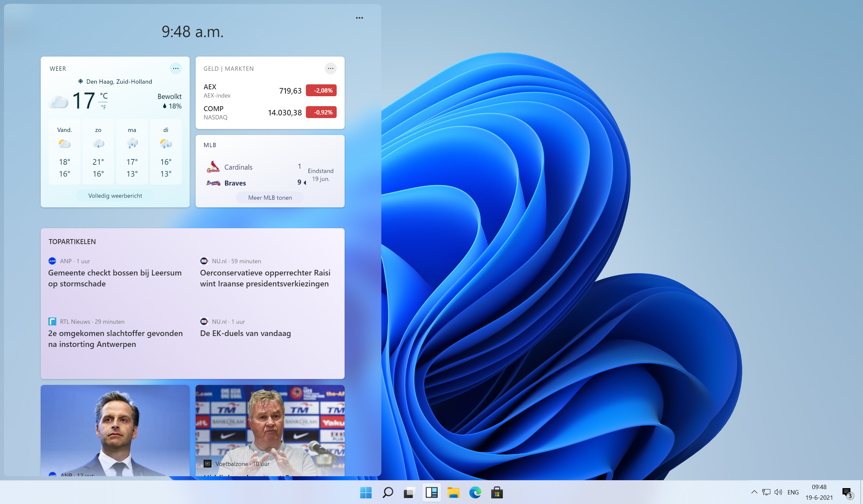The image size is (863, 504).
Task: Open Microsoft Edge browser
Action: (474, 492)
